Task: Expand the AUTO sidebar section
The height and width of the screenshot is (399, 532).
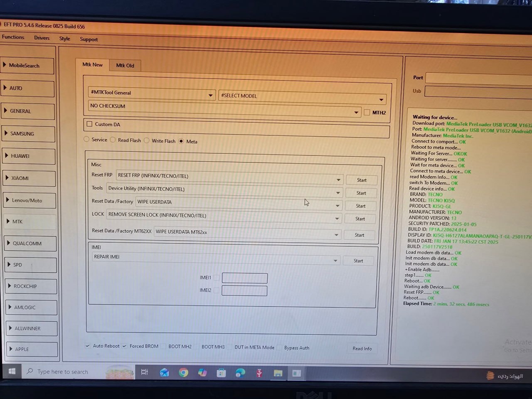Action: pos(28,89)
